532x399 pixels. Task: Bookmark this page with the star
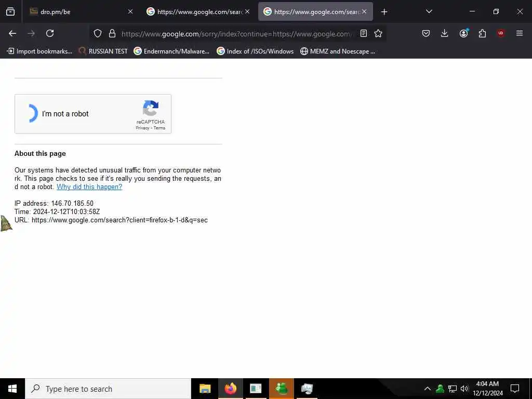[x=378, y=33]
